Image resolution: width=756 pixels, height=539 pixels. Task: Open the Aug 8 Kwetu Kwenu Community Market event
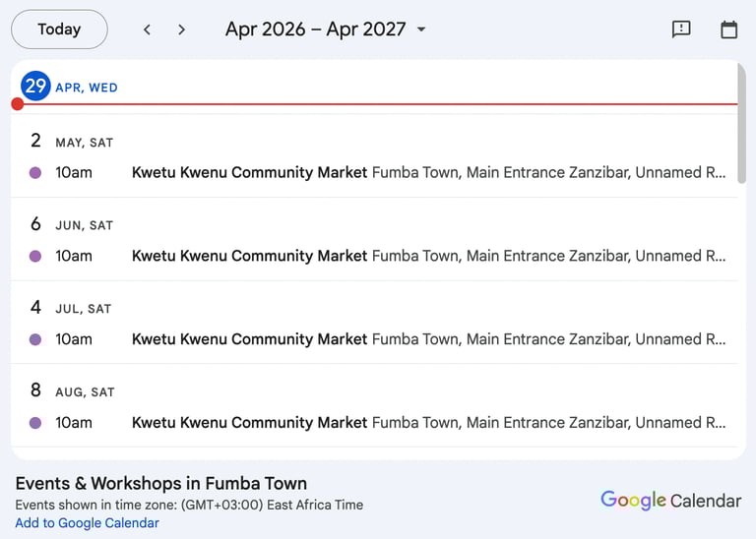tap(250, 424)
